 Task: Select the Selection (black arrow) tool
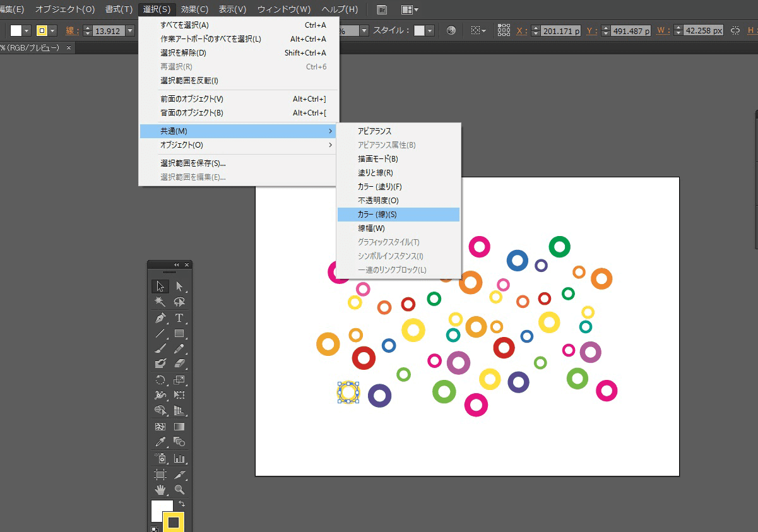pos(160,287)
